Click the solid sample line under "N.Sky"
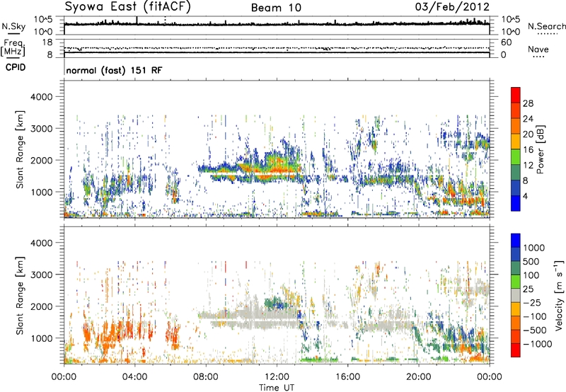 13,34
